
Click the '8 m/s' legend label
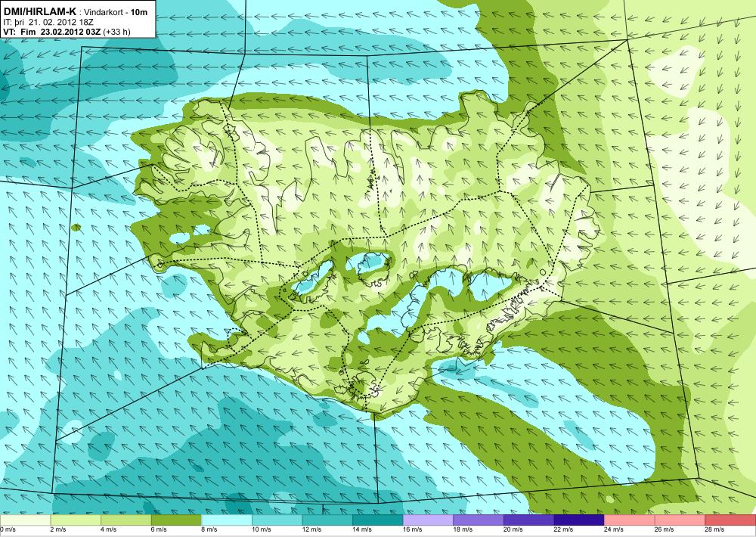coord(209,529)
